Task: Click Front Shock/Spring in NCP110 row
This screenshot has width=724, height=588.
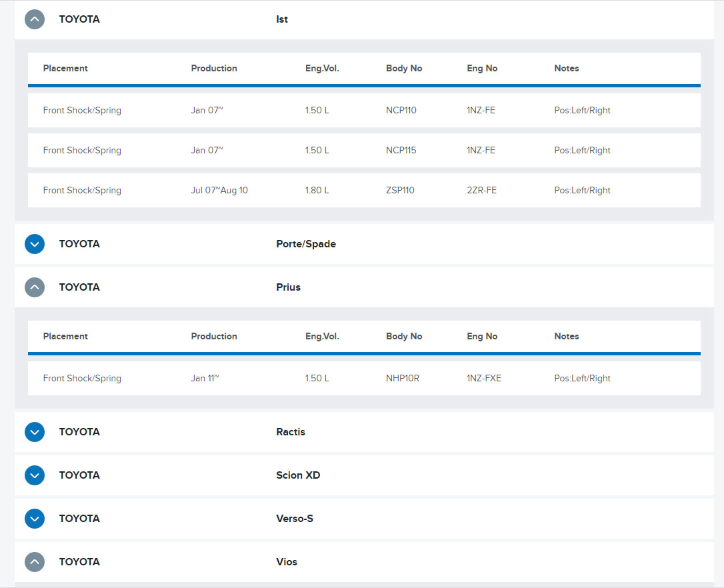Action: point(82,111)
